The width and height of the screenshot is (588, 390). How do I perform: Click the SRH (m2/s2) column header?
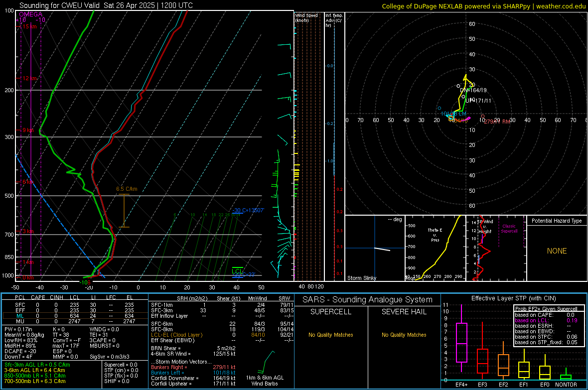tap(192, 298)
